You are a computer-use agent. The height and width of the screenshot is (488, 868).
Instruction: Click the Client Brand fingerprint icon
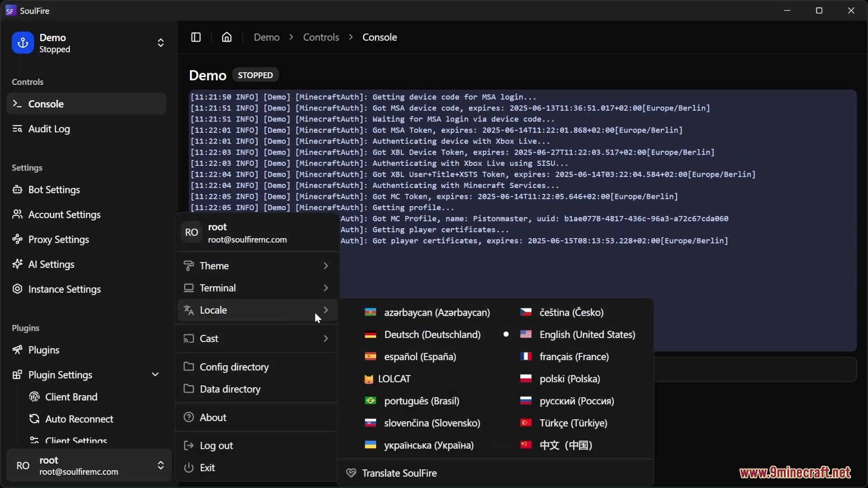click(34, 397)
